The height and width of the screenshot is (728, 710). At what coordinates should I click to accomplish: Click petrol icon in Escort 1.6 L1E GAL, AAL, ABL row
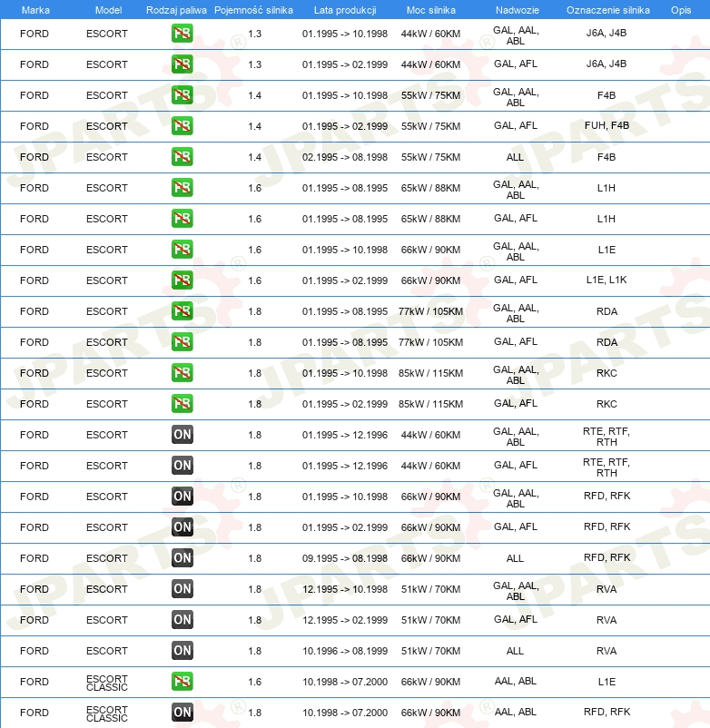pos(182,250)
